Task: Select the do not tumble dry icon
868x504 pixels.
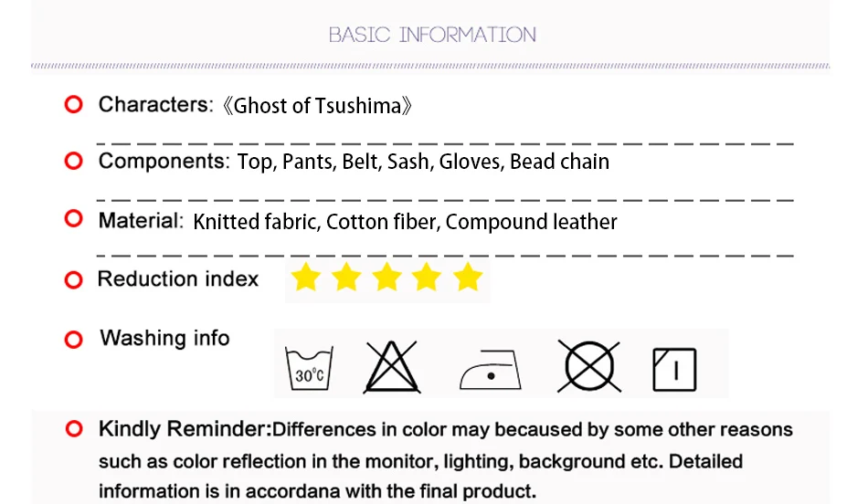Action: click(589, 366)
